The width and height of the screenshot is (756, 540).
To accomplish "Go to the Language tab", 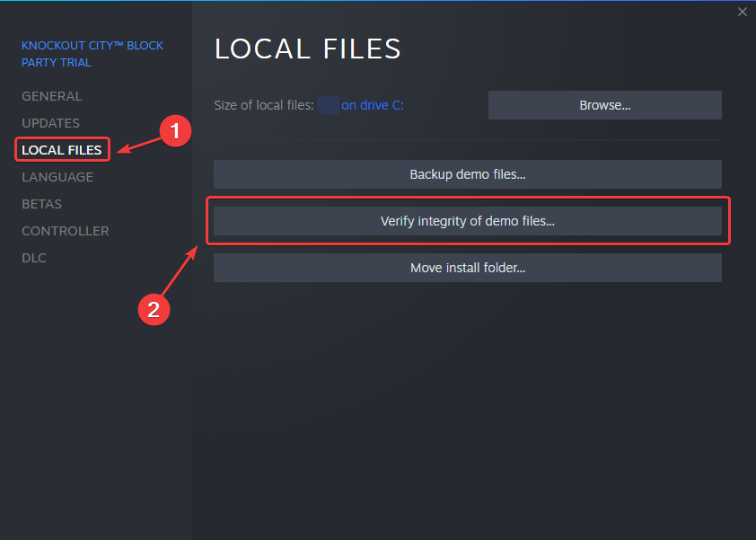I will tap(57, 177).
